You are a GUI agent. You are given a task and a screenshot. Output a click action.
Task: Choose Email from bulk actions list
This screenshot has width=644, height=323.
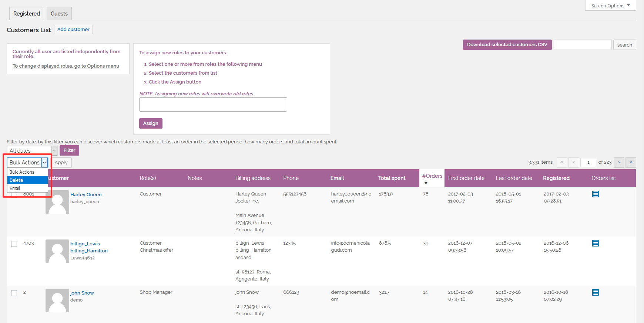[27, 188]
